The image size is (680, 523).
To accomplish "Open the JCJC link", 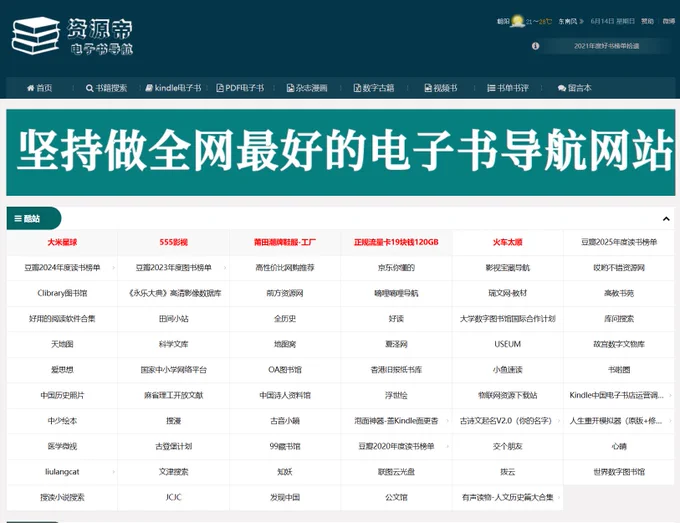I will click(173, 497).
